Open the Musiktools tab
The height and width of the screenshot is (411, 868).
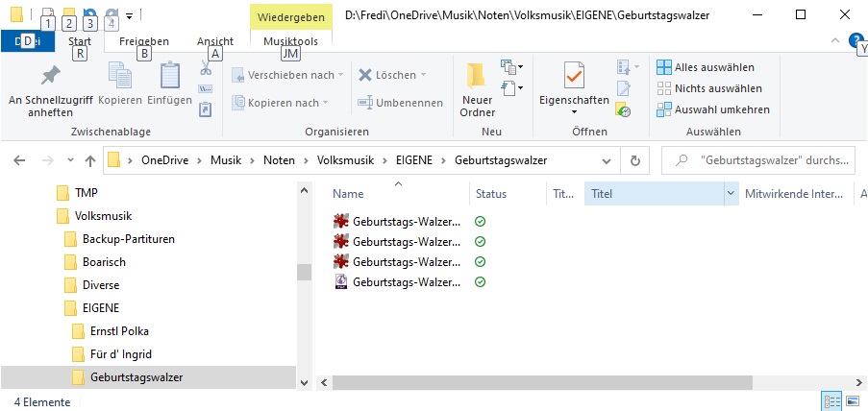(290, 41)
